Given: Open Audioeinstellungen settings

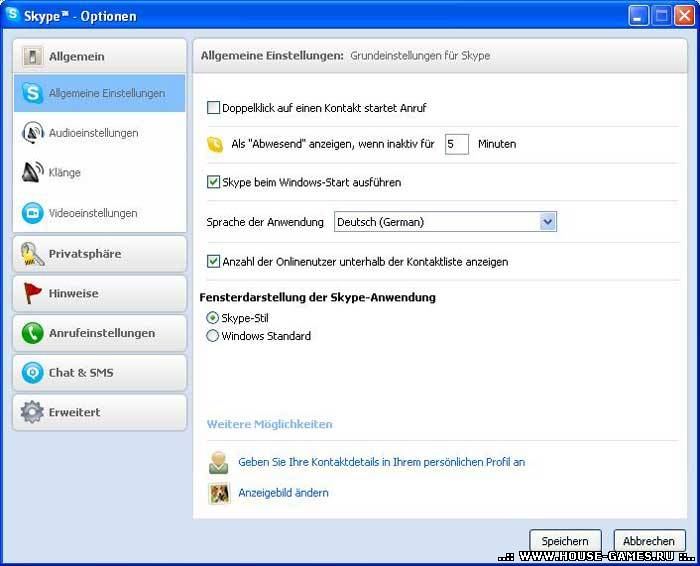Looking at the screenshot, I should 100,133.
